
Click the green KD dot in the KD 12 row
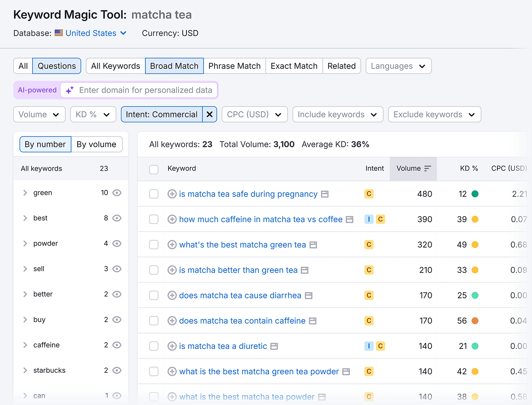[475, 194]
